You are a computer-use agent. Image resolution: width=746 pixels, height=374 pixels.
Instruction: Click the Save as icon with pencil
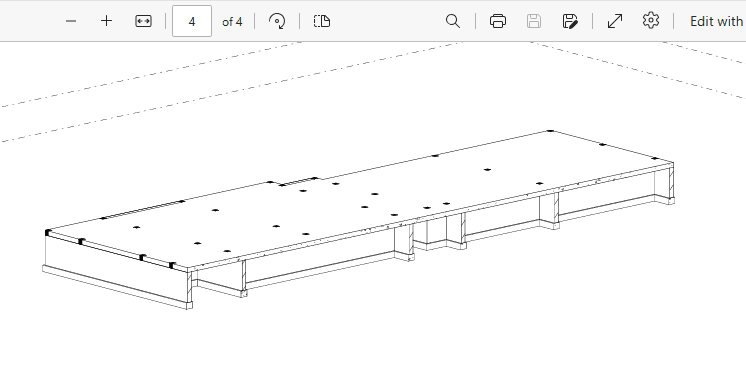pos(570,21)
